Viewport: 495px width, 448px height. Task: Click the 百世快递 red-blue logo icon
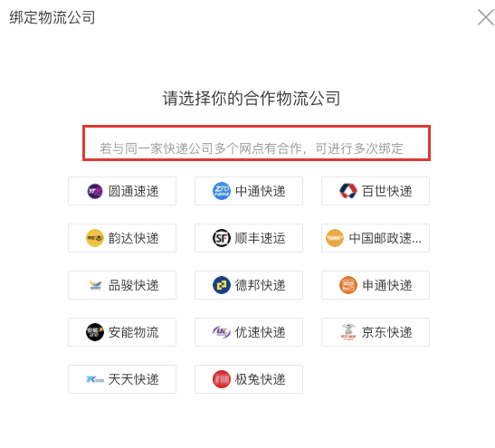347,191
